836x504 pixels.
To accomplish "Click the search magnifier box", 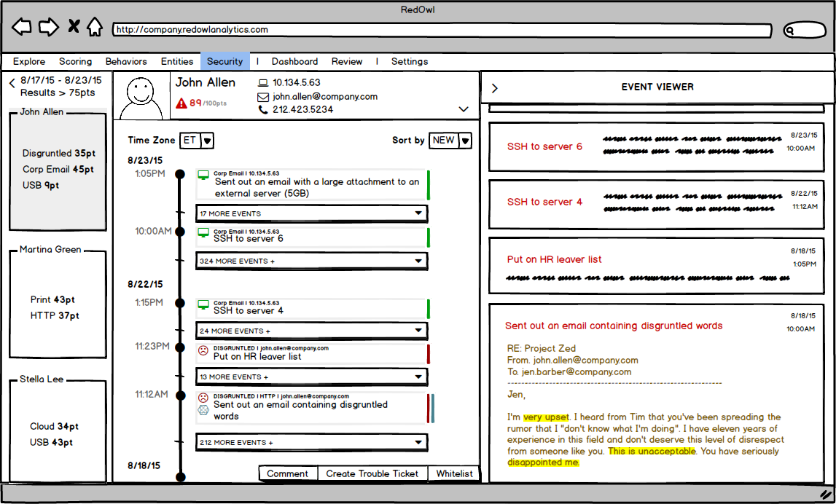I will (x=805, y=31).
